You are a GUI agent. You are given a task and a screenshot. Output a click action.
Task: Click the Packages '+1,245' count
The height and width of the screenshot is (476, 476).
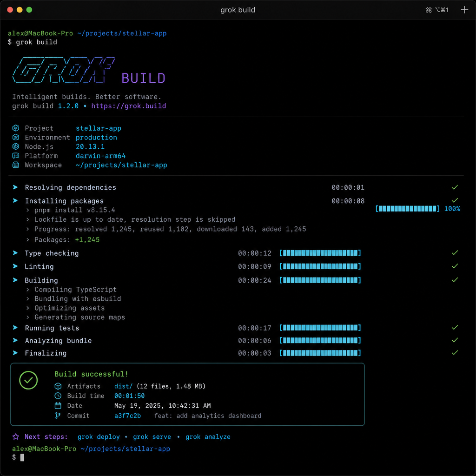click(87, 239)
